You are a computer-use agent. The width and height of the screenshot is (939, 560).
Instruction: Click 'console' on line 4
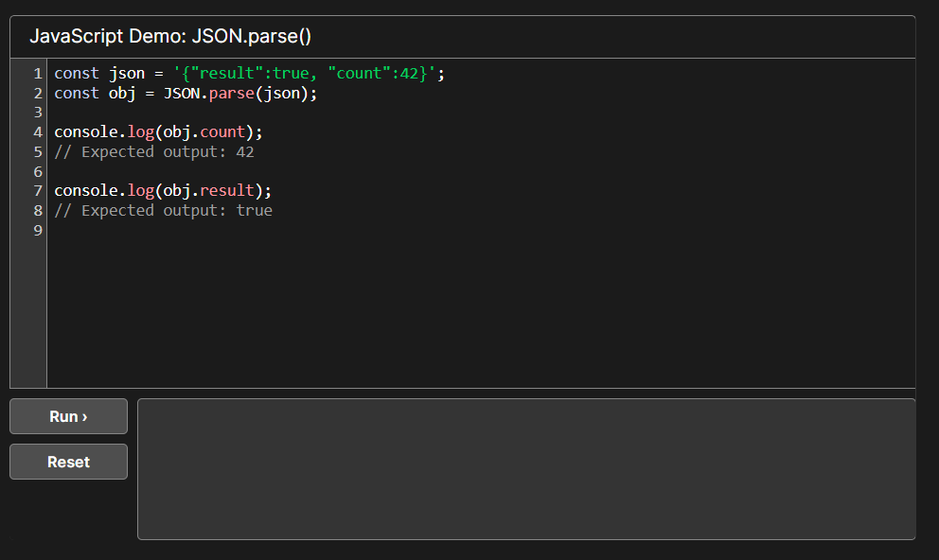coord(86,132)
